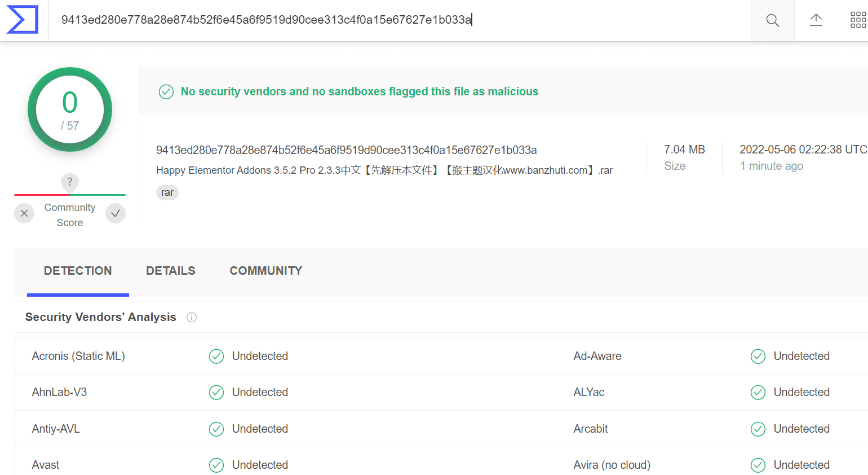Open the community score question mark
Viewport: 868px width, 475px height.
click(70, 182)
